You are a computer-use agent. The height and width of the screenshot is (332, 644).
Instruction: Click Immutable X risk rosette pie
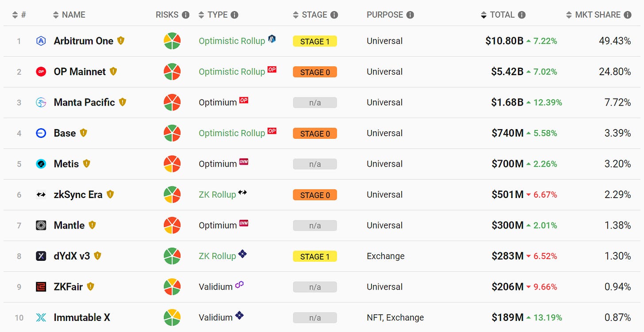click(172, 317)
